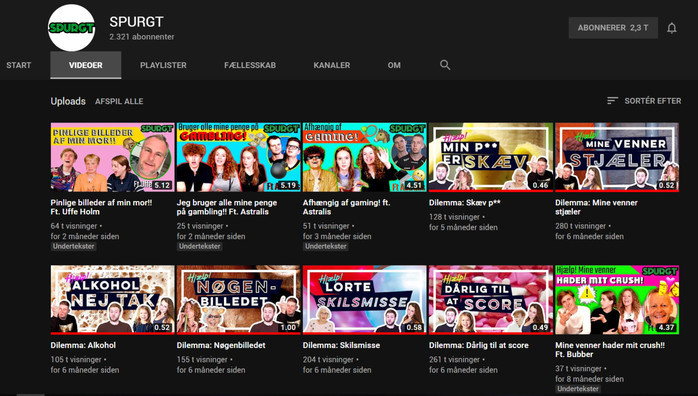Click the Undertekster badge under Bubber video
698x396 pixels.
(578, 388)
